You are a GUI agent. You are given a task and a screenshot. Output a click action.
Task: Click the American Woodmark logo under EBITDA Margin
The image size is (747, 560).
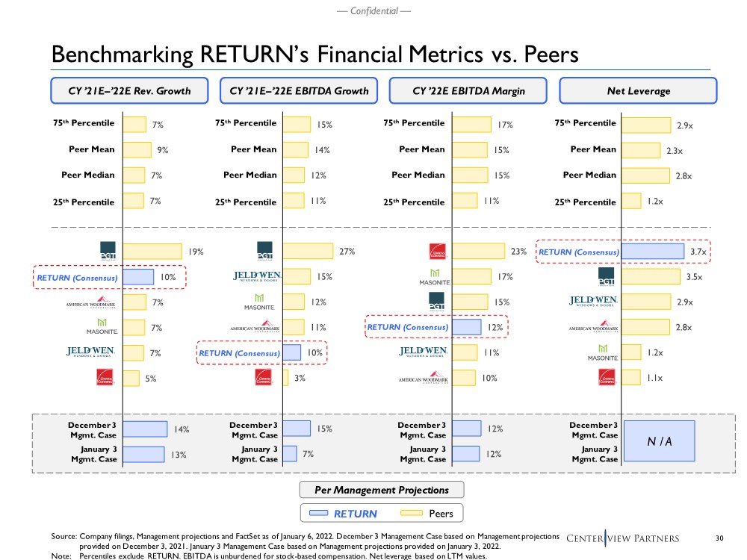click(x=424, y=379)
